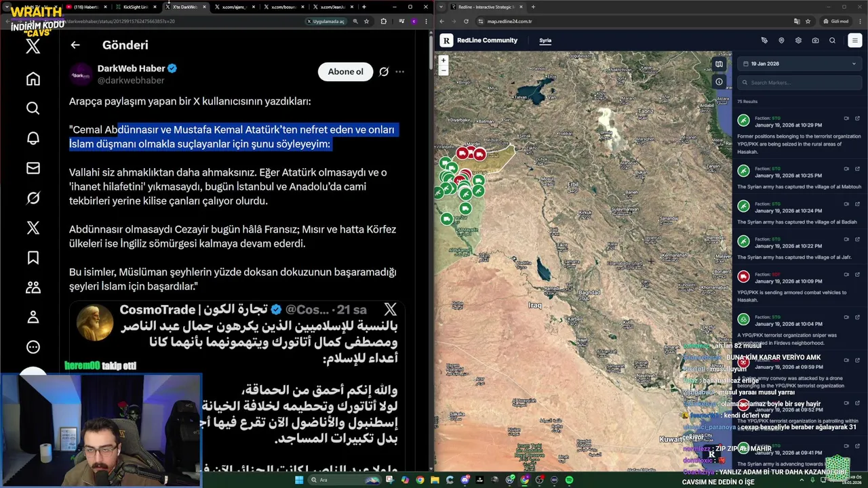The height and width of the screenshot is (488, 868).
Task: Open Windows Start button
Action: coord(298,480)
